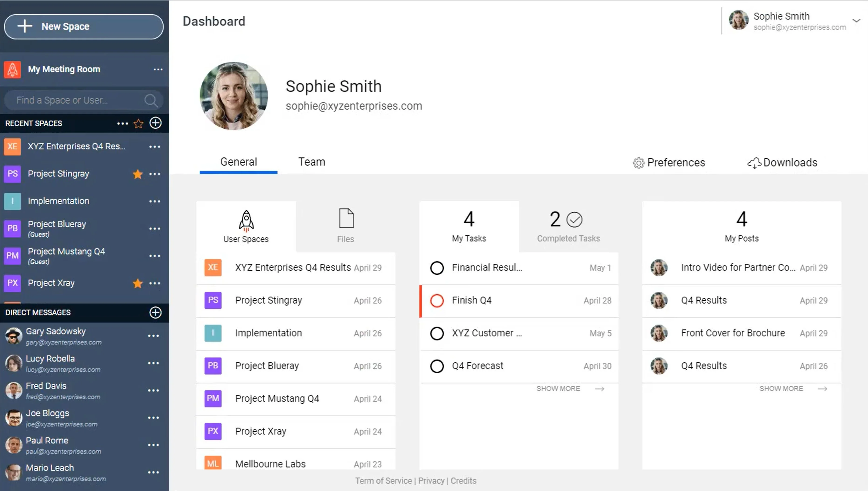Click Show More under My Tasks
This screenshot has width=868, height=491.
[x=557, y=388]
